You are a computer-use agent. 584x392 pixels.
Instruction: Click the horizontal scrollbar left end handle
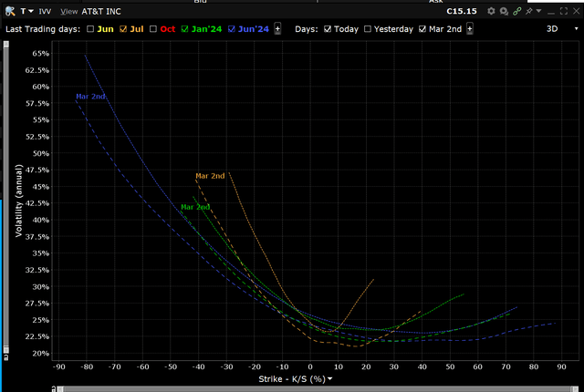60,389
